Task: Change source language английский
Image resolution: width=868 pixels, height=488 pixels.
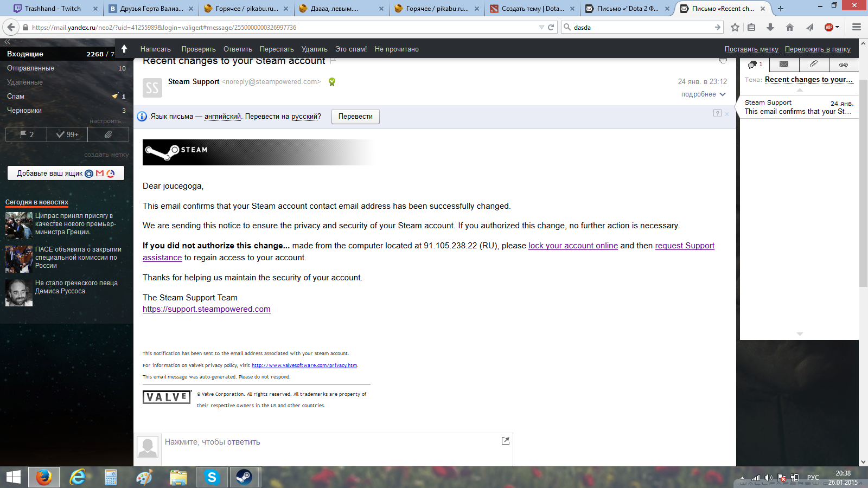Action: [222, 117]
